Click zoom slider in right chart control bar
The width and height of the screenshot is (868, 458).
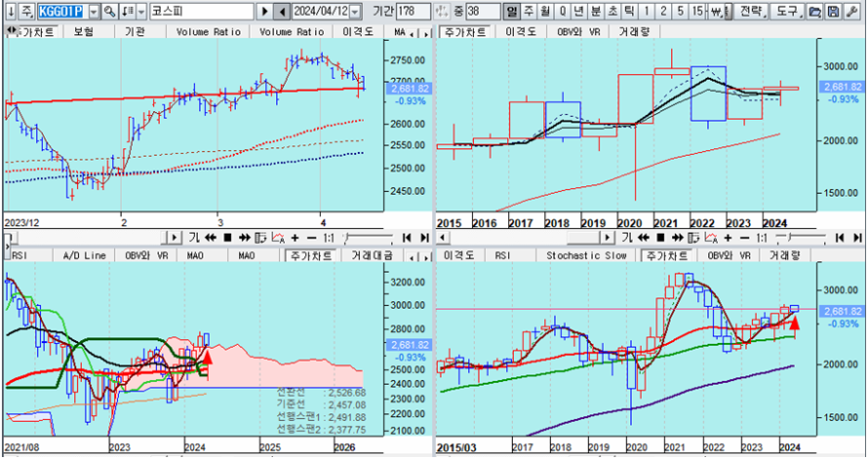click(801, 238)
